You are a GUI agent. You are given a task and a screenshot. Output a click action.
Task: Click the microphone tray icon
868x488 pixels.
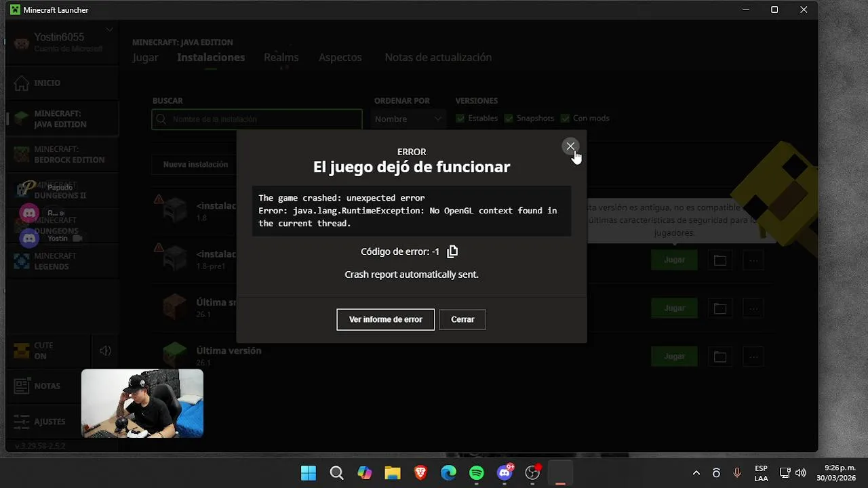(737, 473)
